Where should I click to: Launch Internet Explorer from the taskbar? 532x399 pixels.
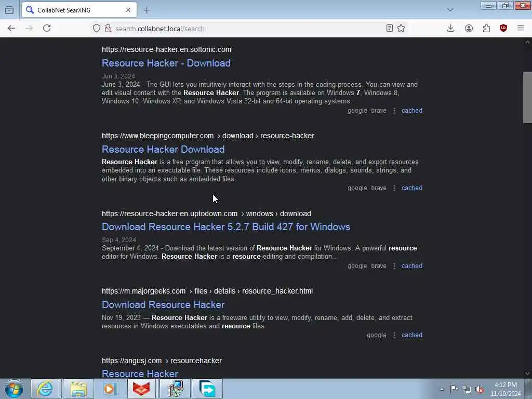point(45,389)
